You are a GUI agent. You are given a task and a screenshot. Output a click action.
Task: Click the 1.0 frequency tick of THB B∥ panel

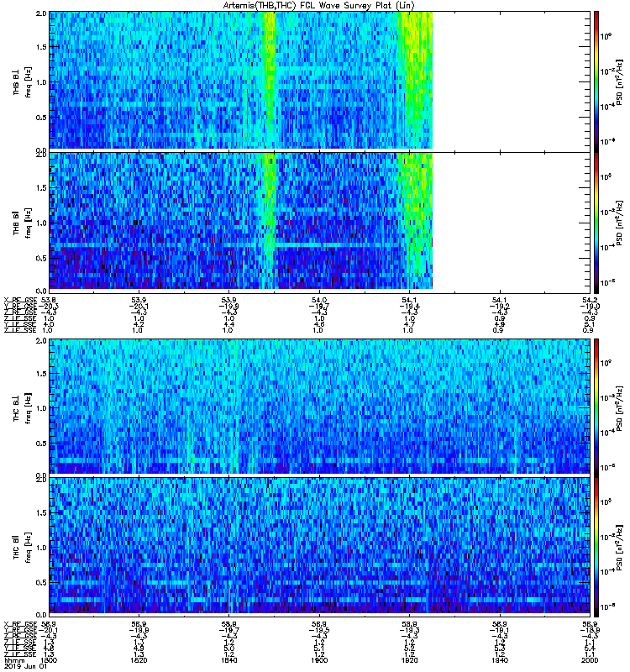coord(41,223)
